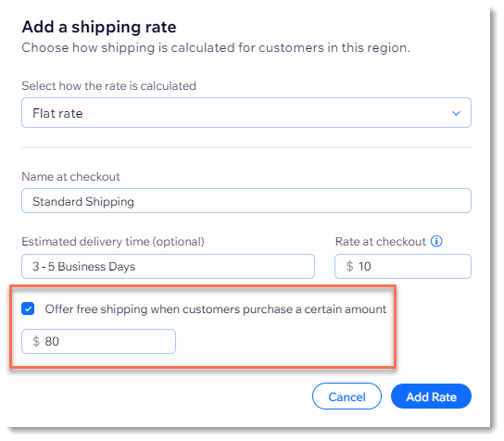504x441 pixels.
Task: Click the 'Estimated delivery time (optional)' label
Action: pos(113,242)
